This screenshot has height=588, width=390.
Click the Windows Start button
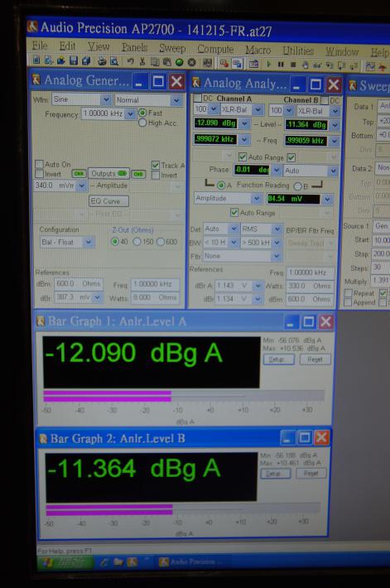65,562
